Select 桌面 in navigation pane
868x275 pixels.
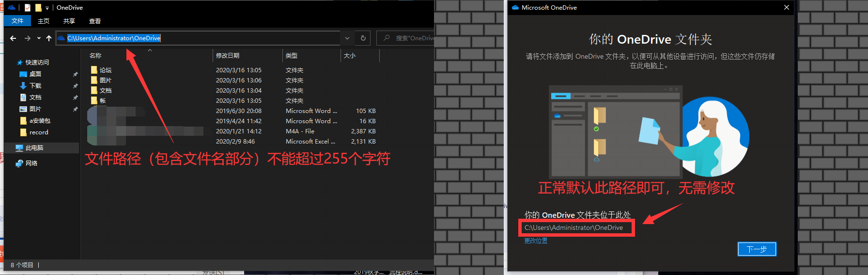35,74
